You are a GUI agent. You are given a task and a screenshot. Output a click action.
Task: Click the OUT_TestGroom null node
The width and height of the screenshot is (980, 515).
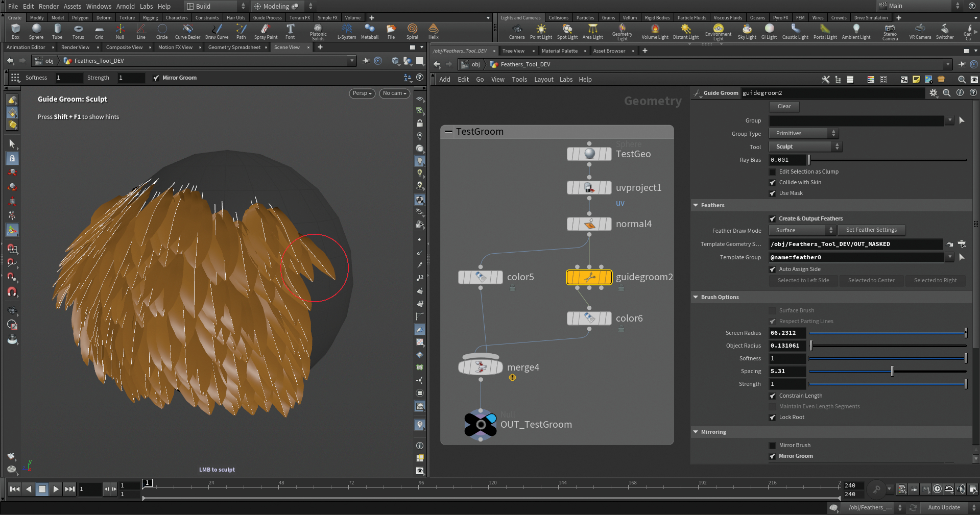click(481, 425)
